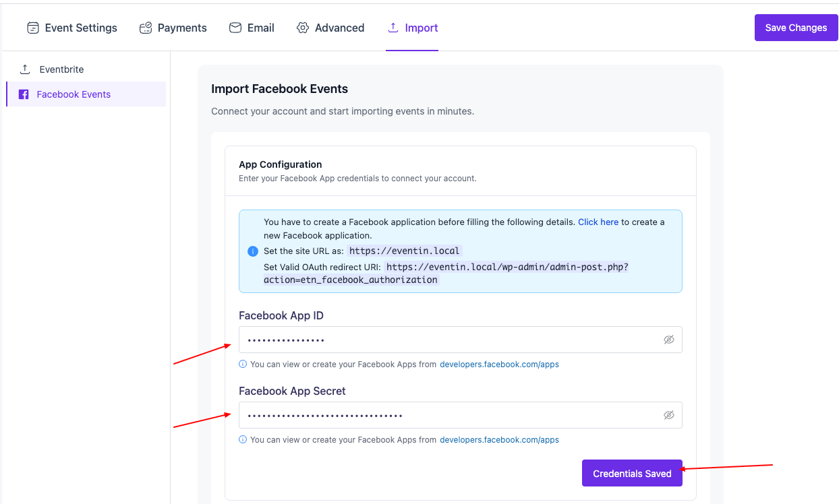Click the Event Settings calendar icon
The image size is (839, 504).
pos(32,28)
